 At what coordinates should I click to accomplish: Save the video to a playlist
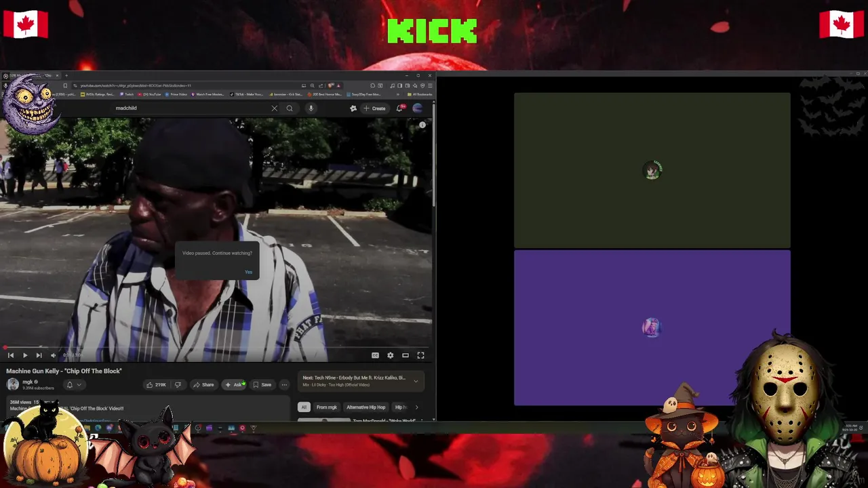tap(262, 384)
